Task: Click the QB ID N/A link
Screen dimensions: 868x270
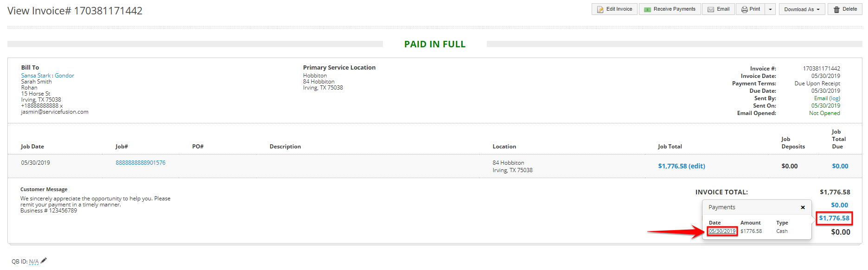Action: coord(34,262)
